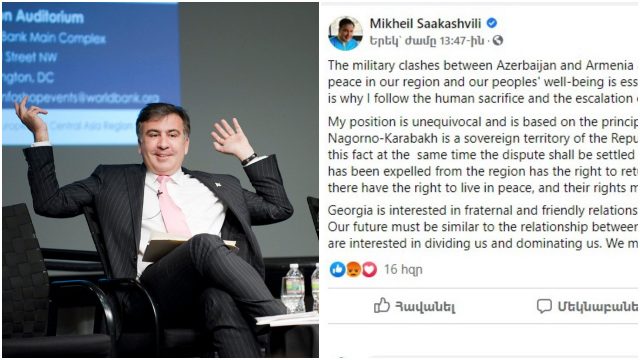Click the Մեկնաբանել comment button label
Viewport: 640px width, 360px height.
[x=598, y=307]
